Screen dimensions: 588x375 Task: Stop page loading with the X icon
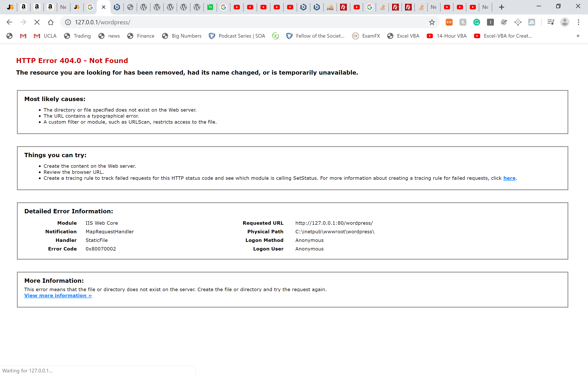pyautogui.click(x=37, y=22)
